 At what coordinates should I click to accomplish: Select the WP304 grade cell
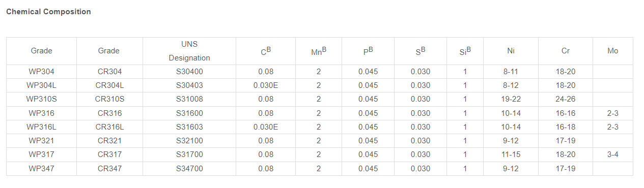(x=41, y=72)
